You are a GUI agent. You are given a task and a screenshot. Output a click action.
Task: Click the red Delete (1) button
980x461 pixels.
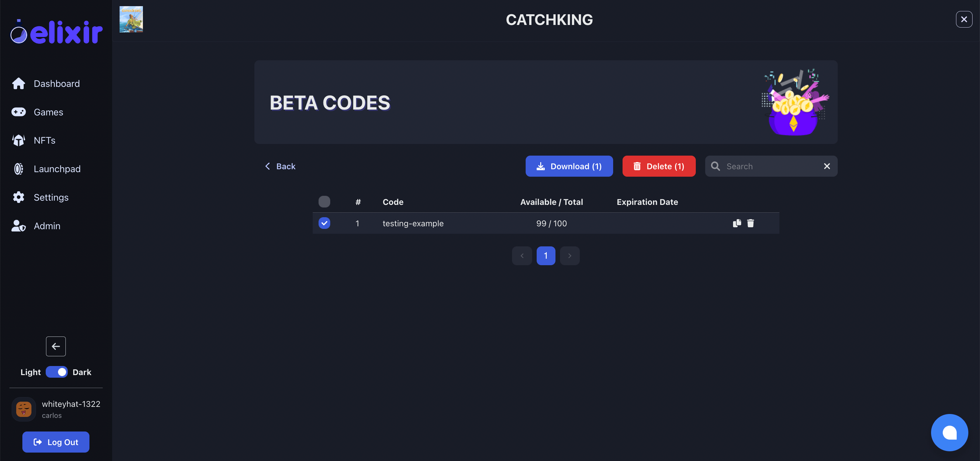click(x=659, y=166)
